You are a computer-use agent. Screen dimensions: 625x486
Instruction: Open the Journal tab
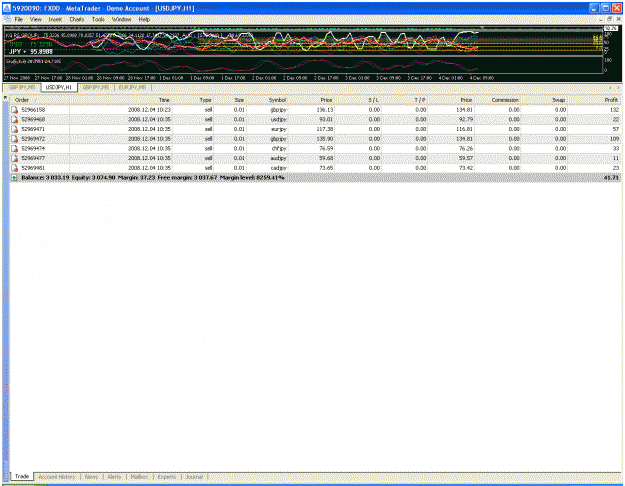click(x=194, y=476)
